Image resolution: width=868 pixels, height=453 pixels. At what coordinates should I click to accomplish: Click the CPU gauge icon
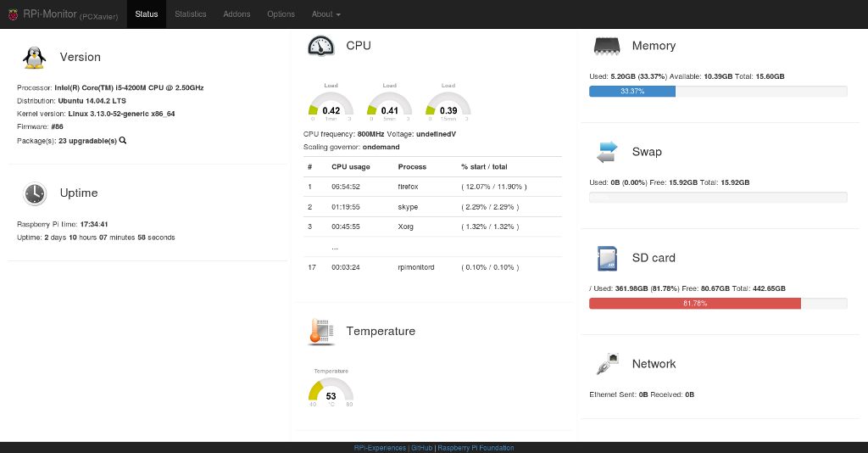coord(321,46)
